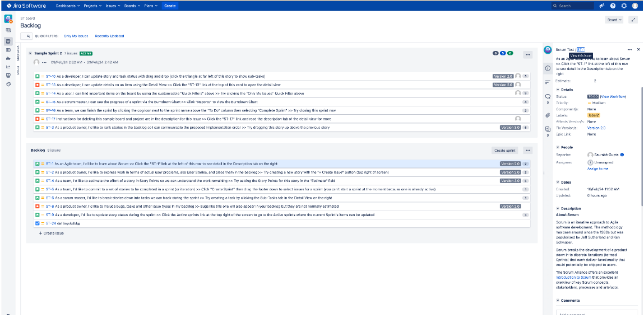Click the attachments paperclip icon in detail panel
Image resolution: width=644 pixels, height=318 pixels.
[548, 115]
